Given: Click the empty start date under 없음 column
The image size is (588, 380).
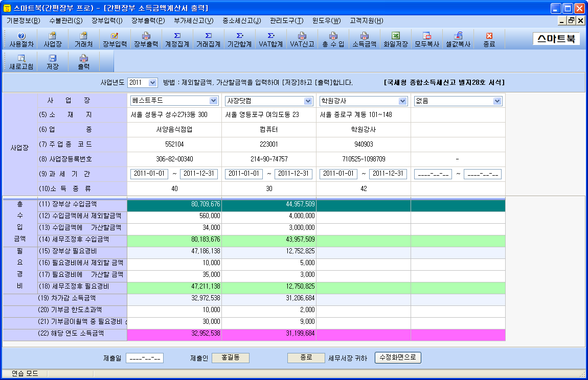Looking at the screenshot, I should pos(433,174).
